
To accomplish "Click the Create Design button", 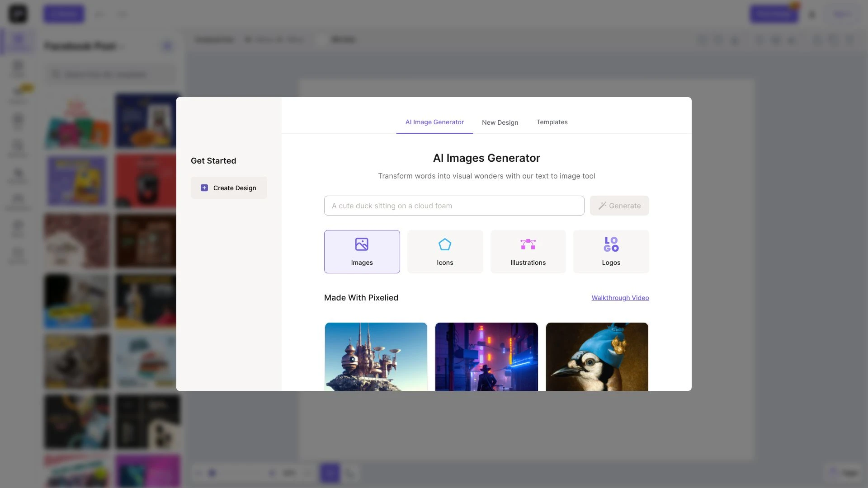I will click(x=228, y=188).
